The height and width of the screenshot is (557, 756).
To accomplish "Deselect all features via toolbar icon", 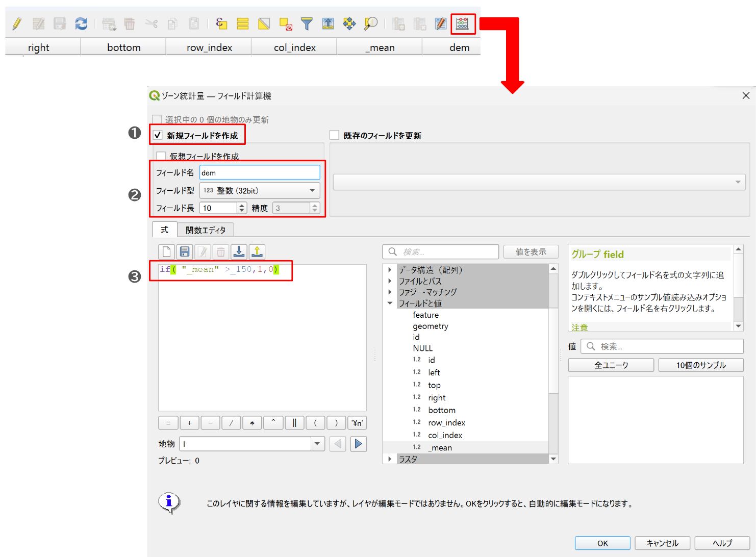I will click(x=286, y=23).
